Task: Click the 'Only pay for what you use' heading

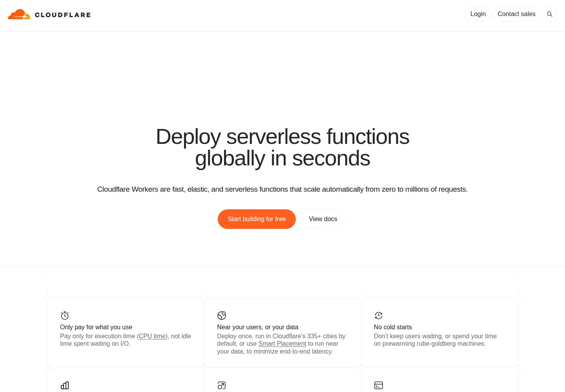Action: tap(96, 327)
